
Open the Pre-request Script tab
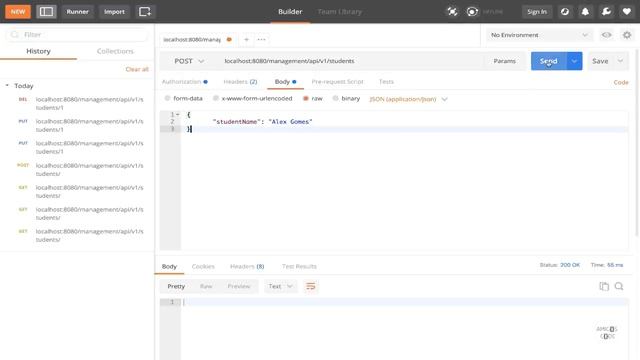pyautogui.click(x=338, y=82)
